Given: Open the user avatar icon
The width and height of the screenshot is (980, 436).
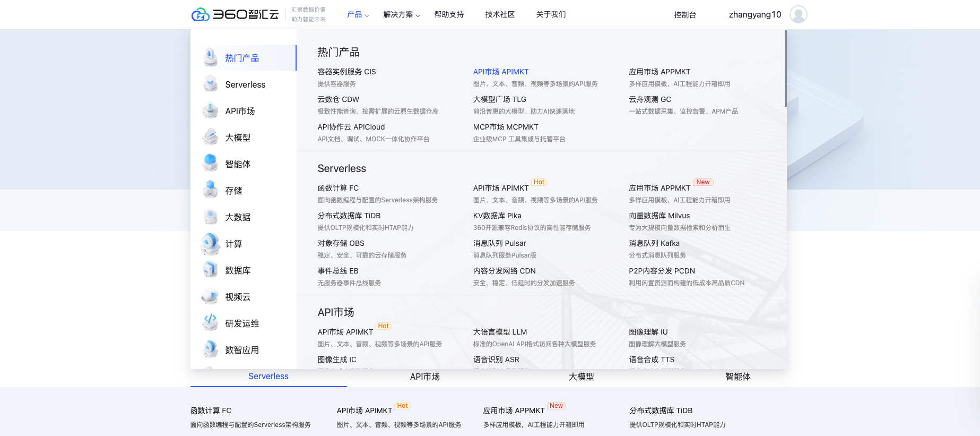Looking at the screenshot, I should [x=798, y=14].
